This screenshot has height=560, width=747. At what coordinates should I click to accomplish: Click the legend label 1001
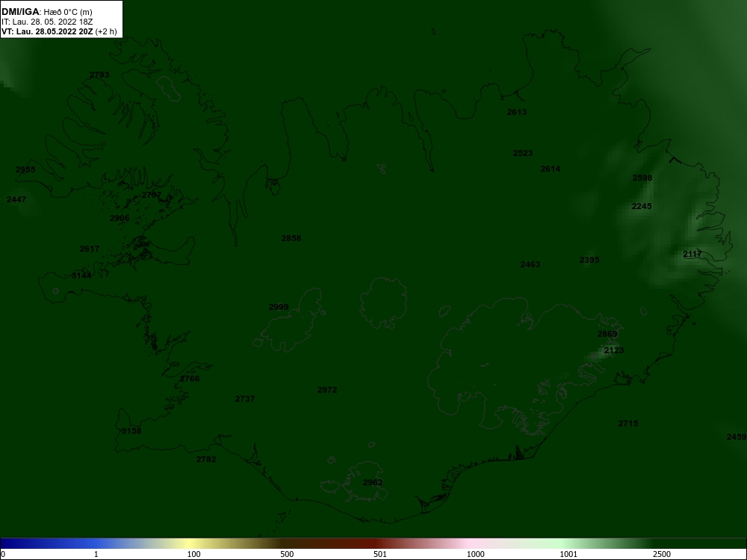coord(569,554)
